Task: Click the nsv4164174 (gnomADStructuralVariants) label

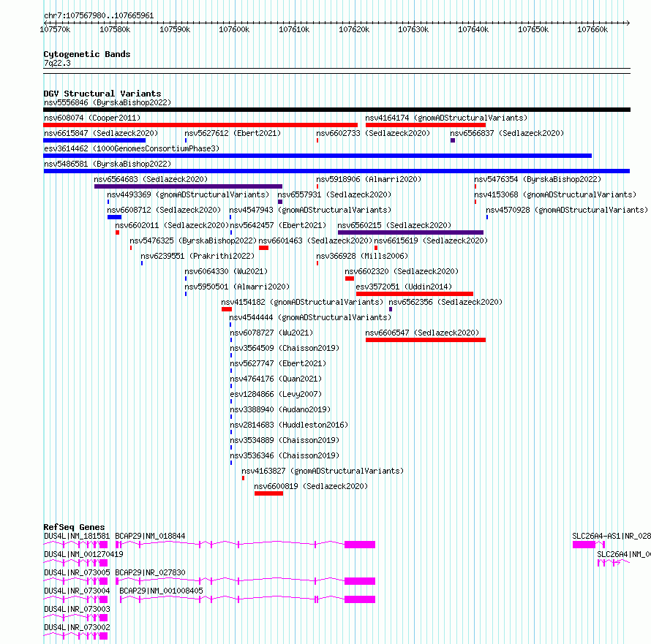Action: (x=446, y=118)
